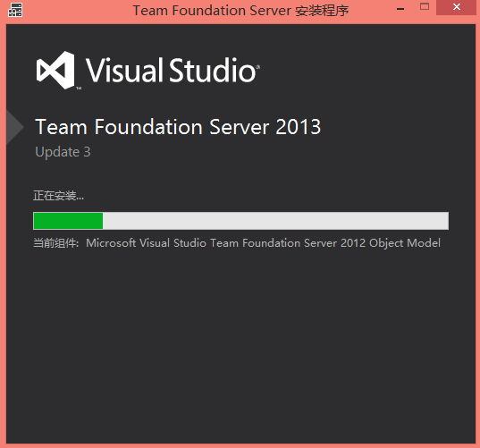
Task: Close the Team Foundation Server installer
Action: pos(457,7)
